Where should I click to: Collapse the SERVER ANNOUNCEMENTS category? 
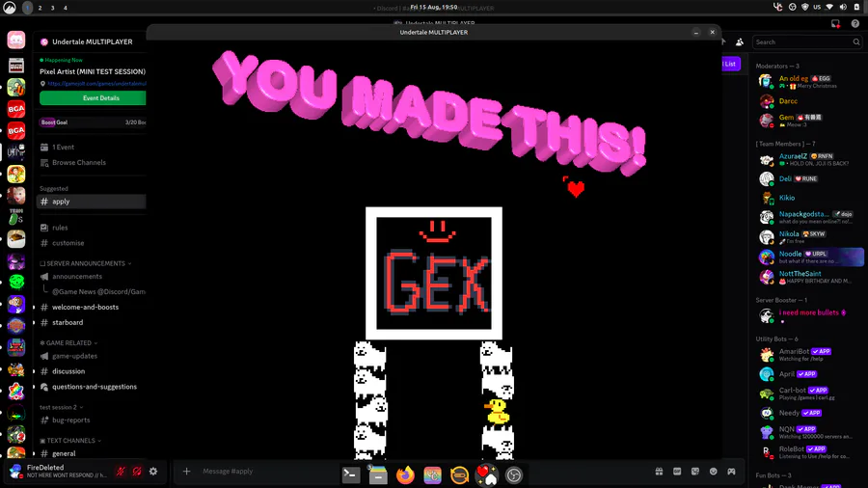point(86,263)
